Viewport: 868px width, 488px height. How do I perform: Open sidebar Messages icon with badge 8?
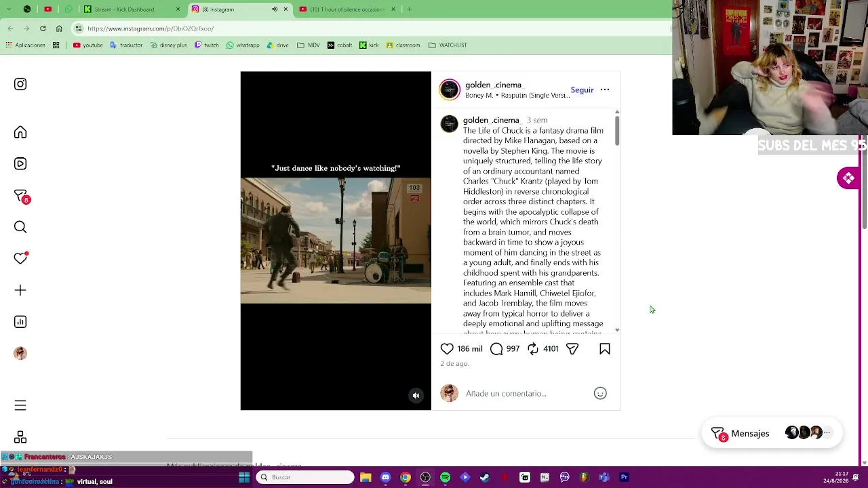tap(21, 196)
